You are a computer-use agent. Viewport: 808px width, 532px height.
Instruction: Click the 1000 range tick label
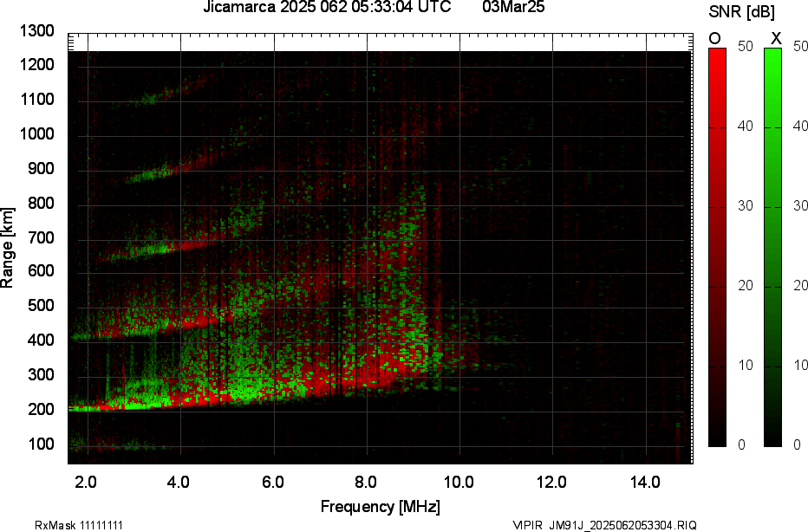37,134
